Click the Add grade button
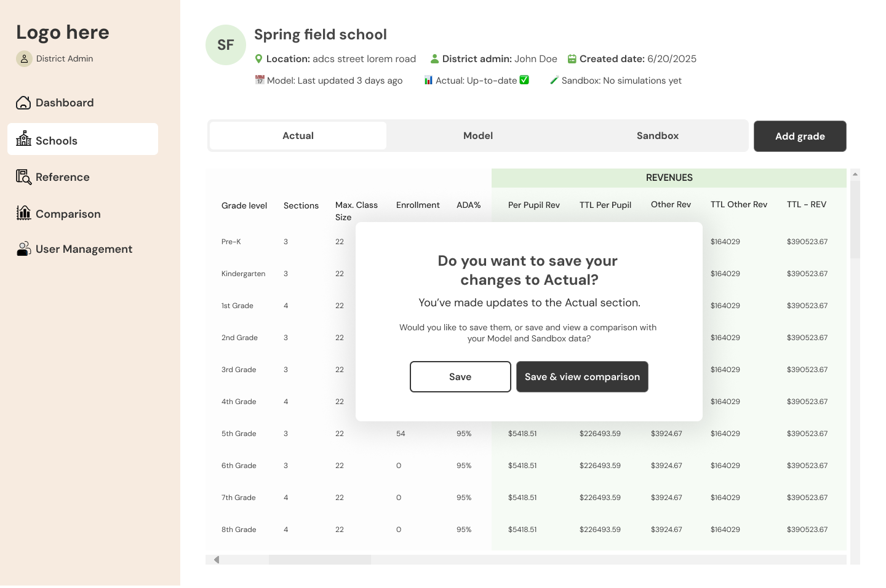The width and height of the screenshot is (886, 588). (800, 136)
